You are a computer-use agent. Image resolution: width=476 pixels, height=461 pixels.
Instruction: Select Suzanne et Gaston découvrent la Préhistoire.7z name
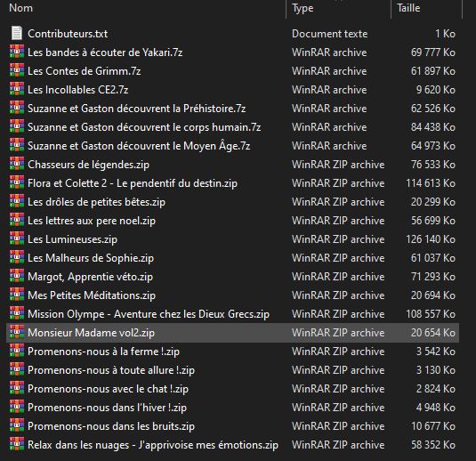[x=137, y=109]
